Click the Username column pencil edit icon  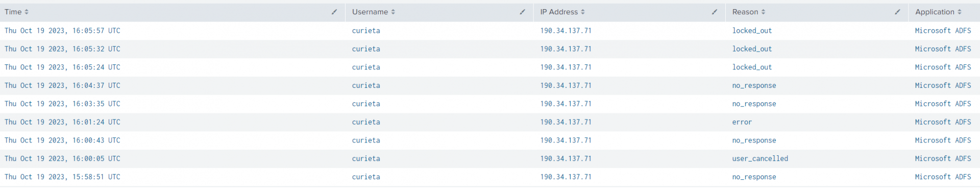[x=522, y=12]
